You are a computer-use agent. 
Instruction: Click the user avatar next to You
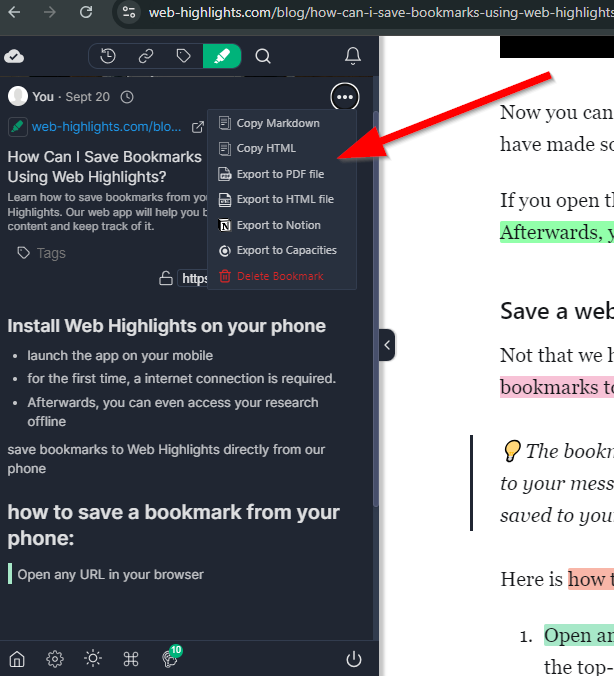[18, 96]
